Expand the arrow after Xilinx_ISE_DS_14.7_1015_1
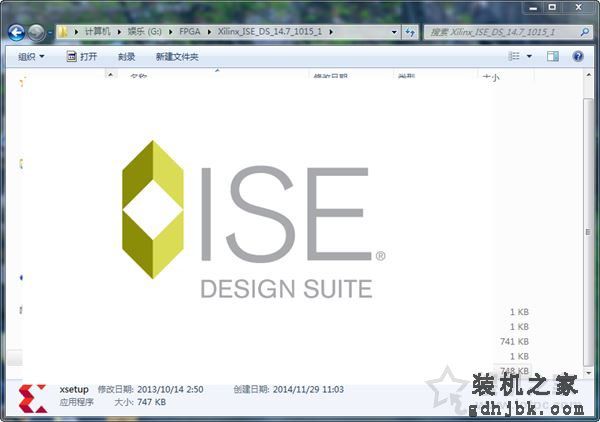The image size is (600, 422). pos(331,32)
